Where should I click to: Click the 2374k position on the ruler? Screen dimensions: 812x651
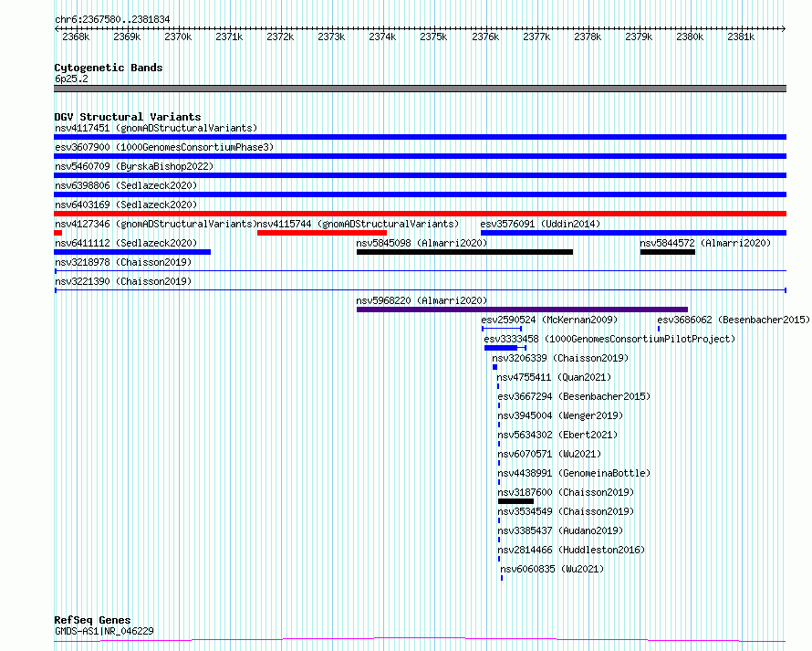(382, 37)
